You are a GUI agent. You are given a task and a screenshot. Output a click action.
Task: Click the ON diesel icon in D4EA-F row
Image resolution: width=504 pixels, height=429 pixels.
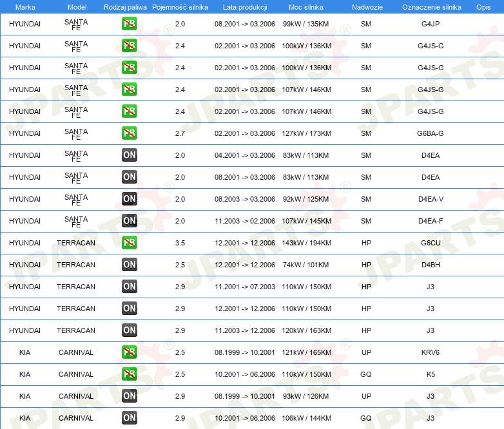coord(129,221)
